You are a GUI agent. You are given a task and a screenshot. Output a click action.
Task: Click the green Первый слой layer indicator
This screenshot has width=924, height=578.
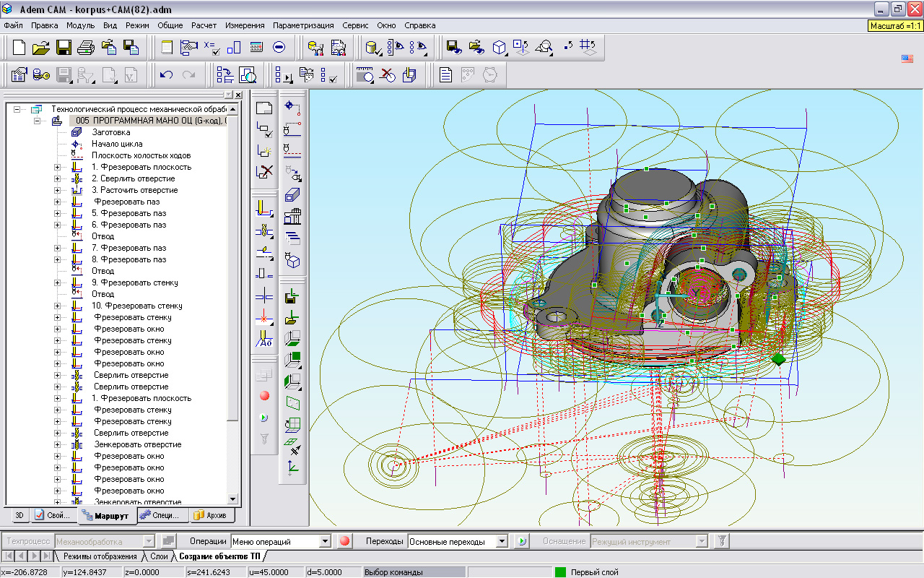point(560,572)
